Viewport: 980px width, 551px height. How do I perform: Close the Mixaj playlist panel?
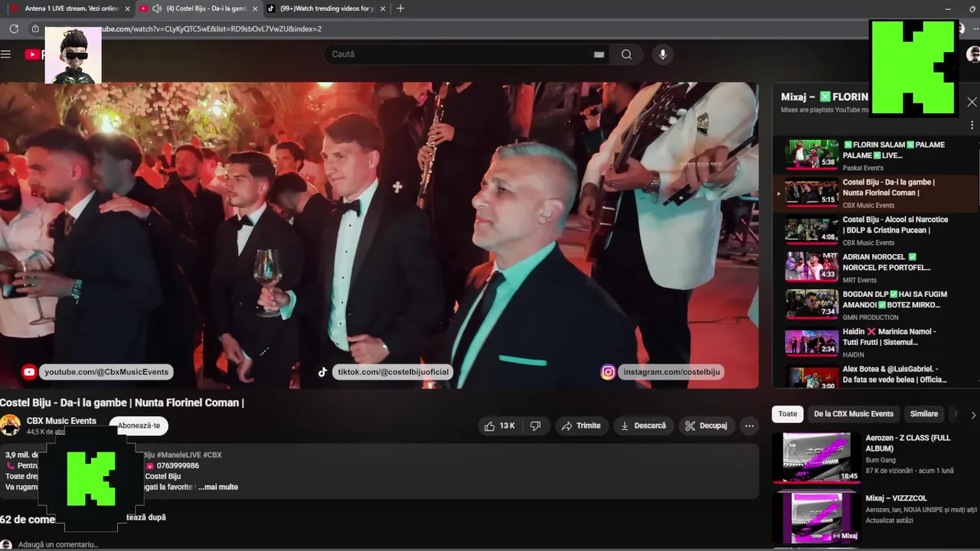(972, 102)
